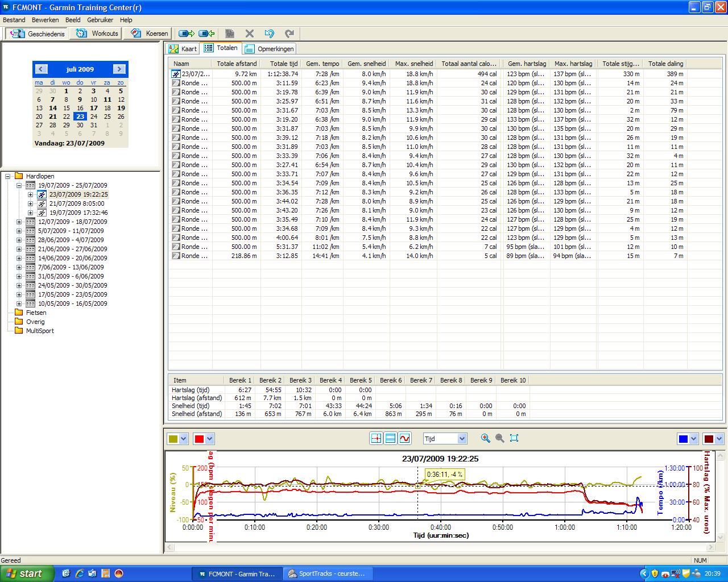Click Internet Explorer quick launch icon
Viewport: 728px width, 582px height.
[80, 573]
